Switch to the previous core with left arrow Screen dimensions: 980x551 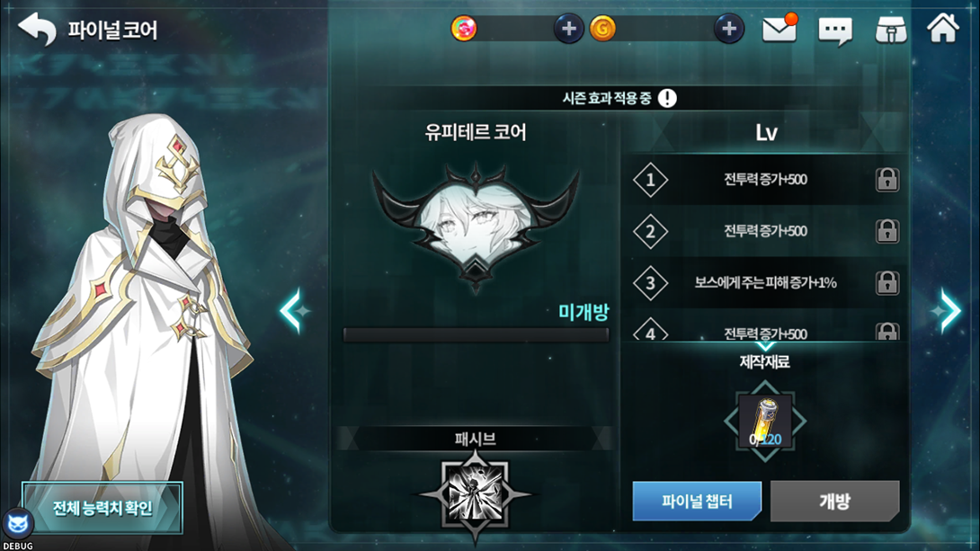293,310
